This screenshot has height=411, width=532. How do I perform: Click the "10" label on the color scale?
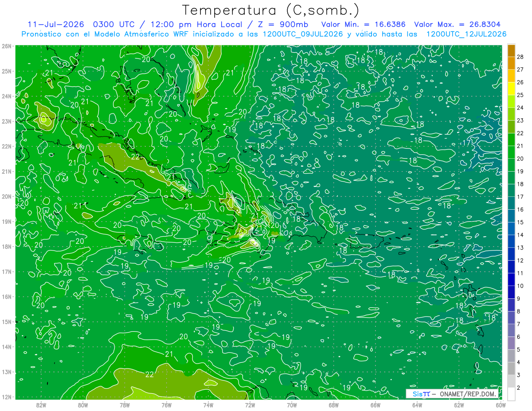[x=520, y=286]
